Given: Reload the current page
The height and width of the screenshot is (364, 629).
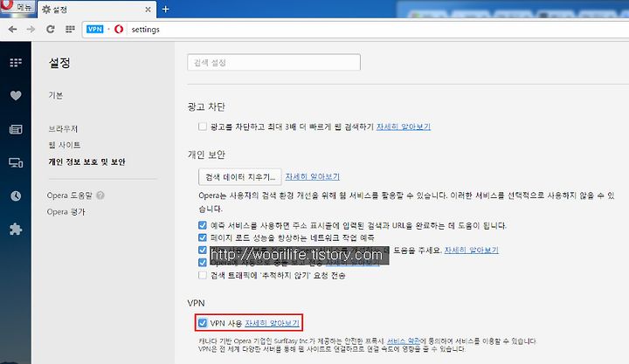Looking at the screenshot, I should [50, 30].
